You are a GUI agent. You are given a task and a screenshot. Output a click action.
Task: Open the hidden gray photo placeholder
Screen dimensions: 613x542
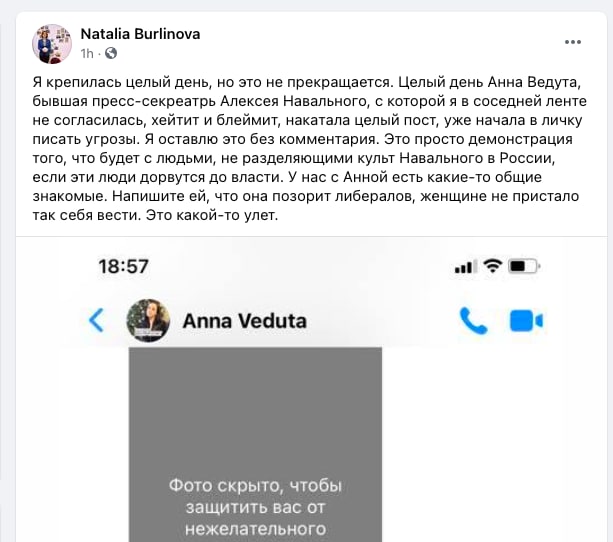pyautogui.click(x=256, y=444)
